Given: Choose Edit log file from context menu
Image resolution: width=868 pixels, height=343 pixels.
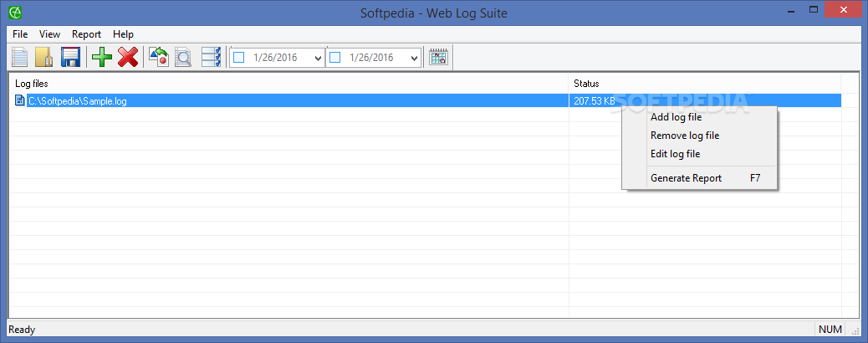Looking at the screenshot, I should click(x=700, y=153).
